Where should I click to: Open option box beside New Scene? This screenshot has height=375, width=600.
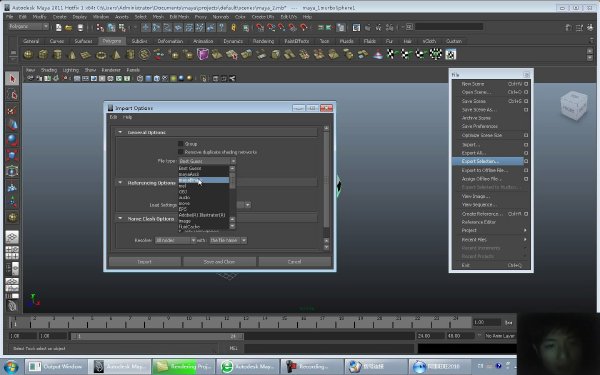(x=526, y=84)
